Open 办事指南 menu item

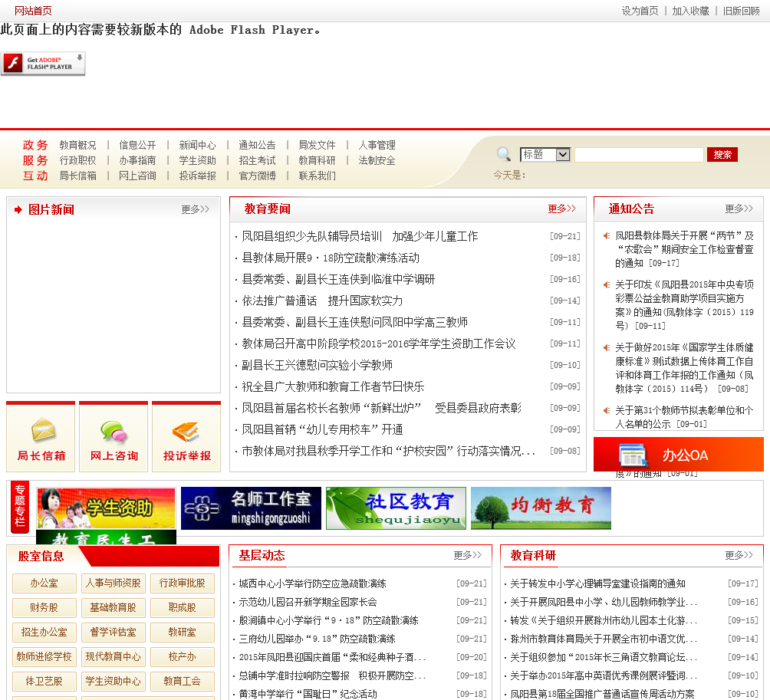[137, 160]
